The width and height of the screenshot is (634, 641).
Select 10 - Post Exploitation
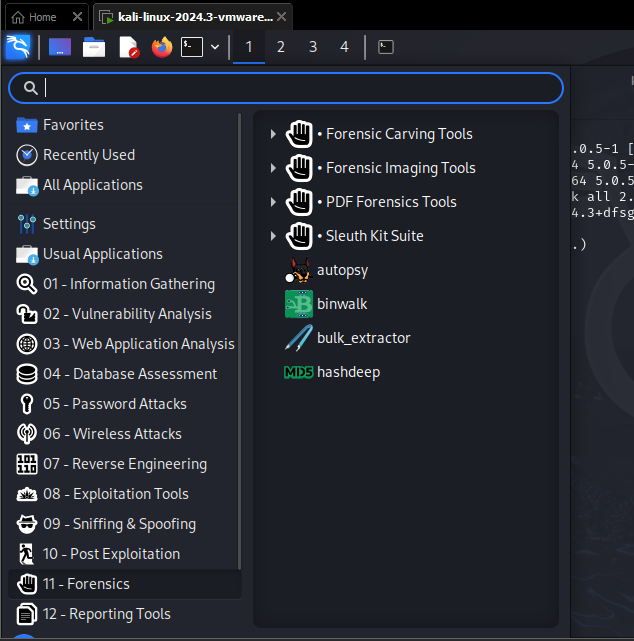point(124,554)
